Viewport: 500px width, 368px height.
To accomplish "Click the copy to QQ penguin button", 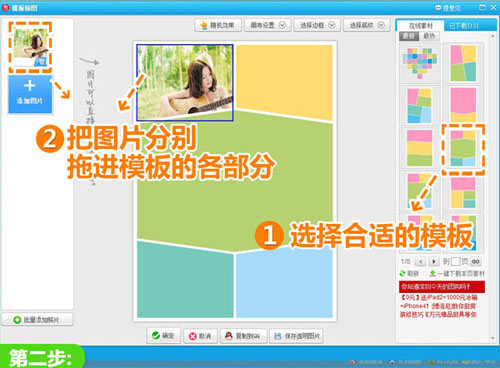I will (x=243, y=336).
